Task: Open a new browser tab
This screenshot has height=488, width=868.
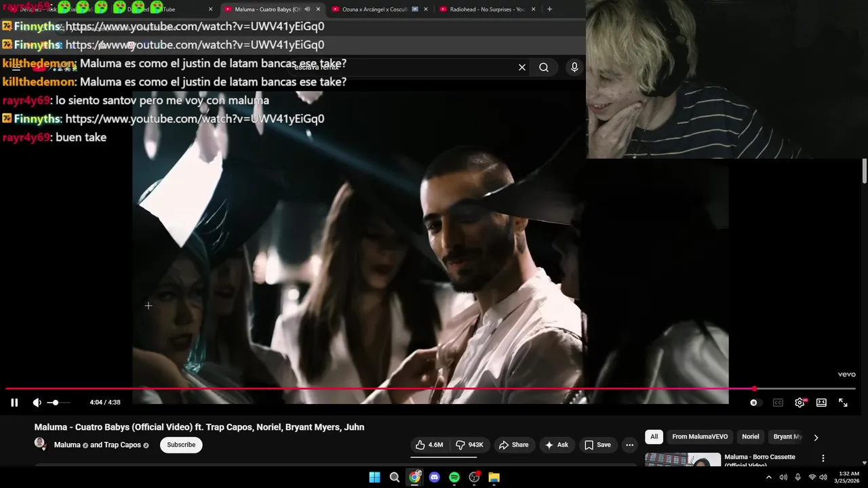Action: [x=549, y=9]
